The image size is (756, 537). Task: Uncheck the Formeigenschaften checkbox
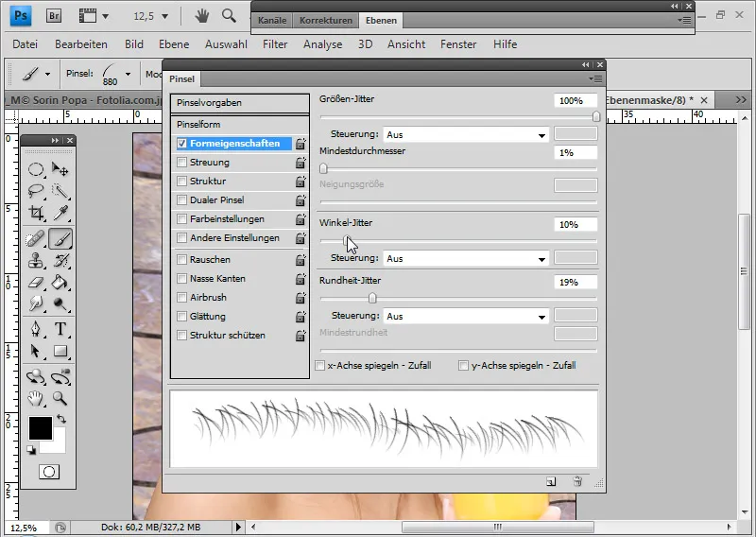[181, 144]
